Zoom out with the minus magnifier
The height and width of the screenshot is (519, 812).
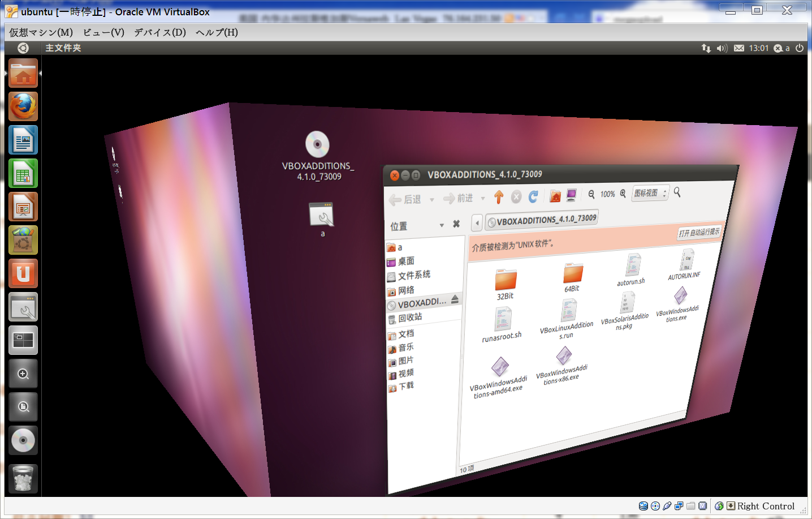[x=591, y=194]
